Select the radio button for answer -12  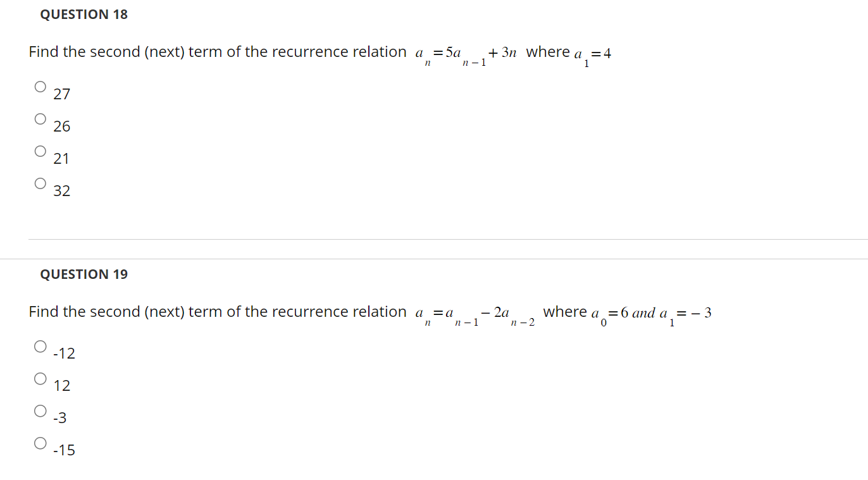coord(40,345)
